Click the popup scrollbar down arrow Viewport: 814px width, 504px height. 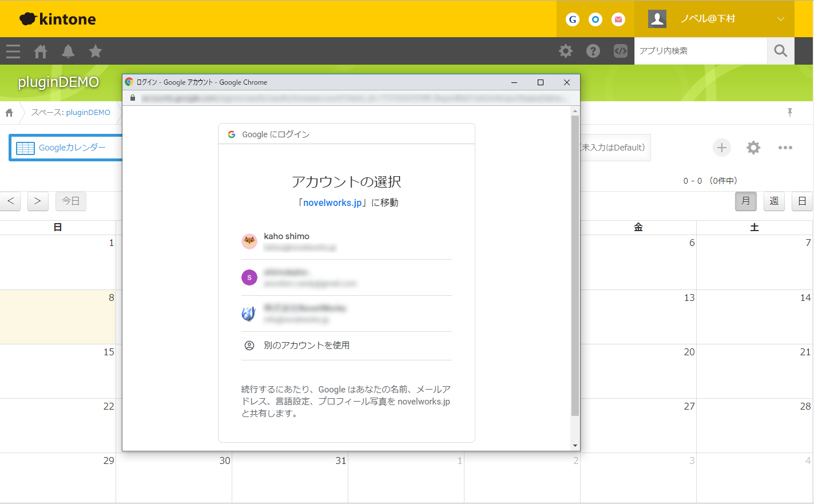coord(575,446)
